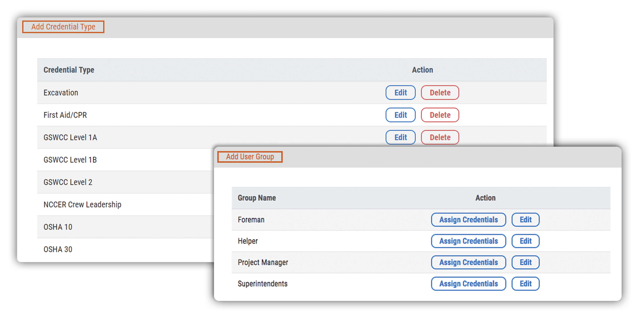Click the Action header in credential table

[422, 70]
